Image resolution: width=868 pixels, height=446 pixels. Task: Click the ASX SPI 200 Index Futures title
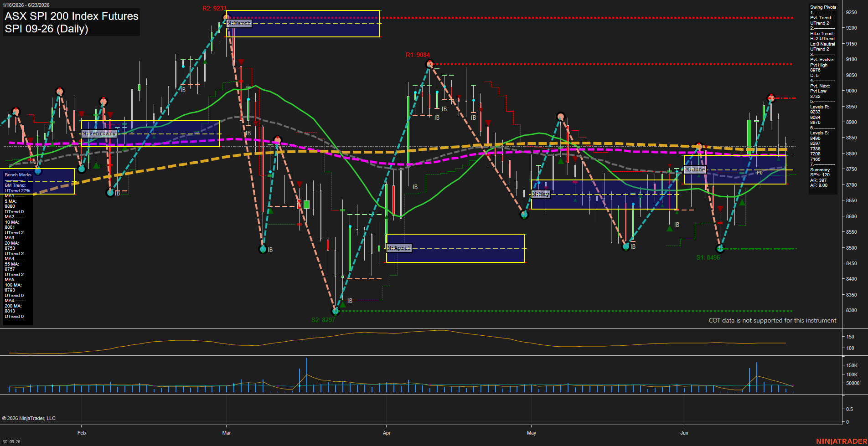click(72, 16)
